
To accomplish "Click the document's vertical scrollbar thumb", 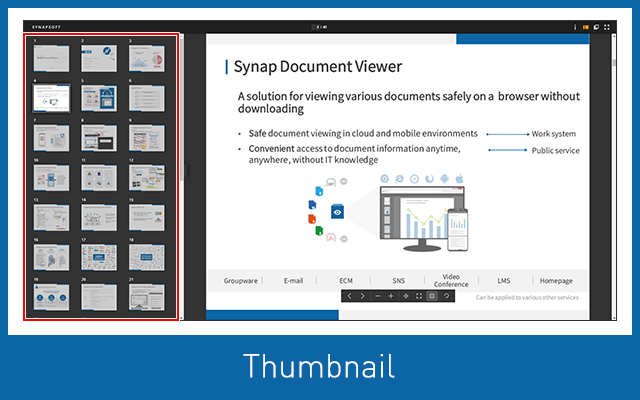I will tap(614, 62).
